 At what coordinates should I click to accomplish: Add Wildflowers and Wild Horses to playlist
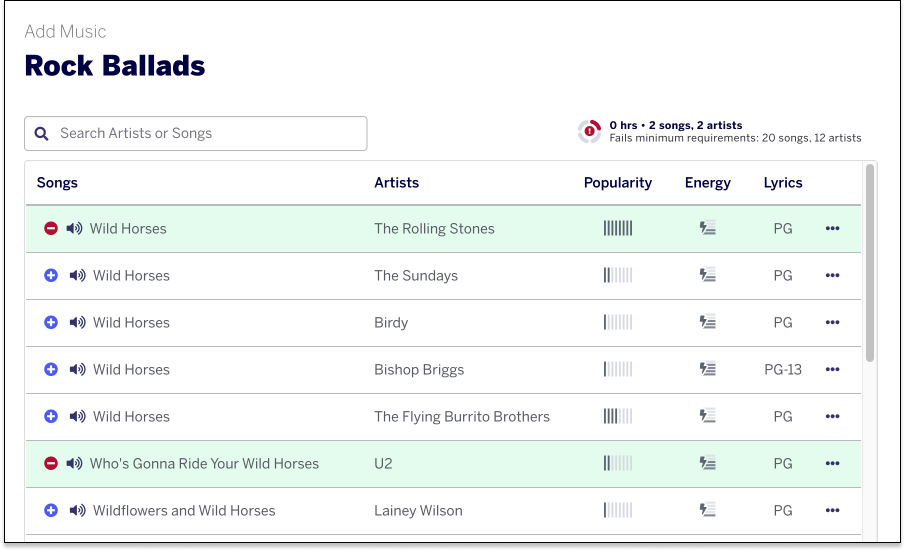(51, 511)
